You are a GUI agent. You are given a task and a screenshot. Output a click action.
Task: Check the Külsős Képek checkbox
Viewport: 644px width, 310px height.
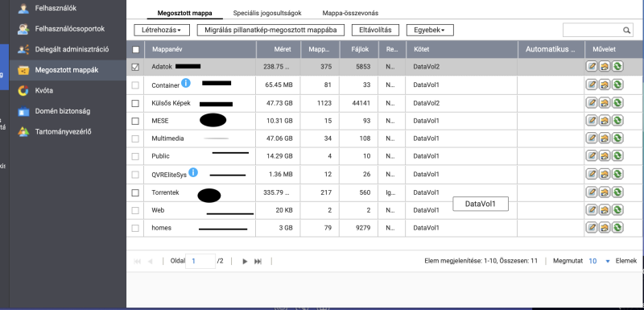(135, 104)
